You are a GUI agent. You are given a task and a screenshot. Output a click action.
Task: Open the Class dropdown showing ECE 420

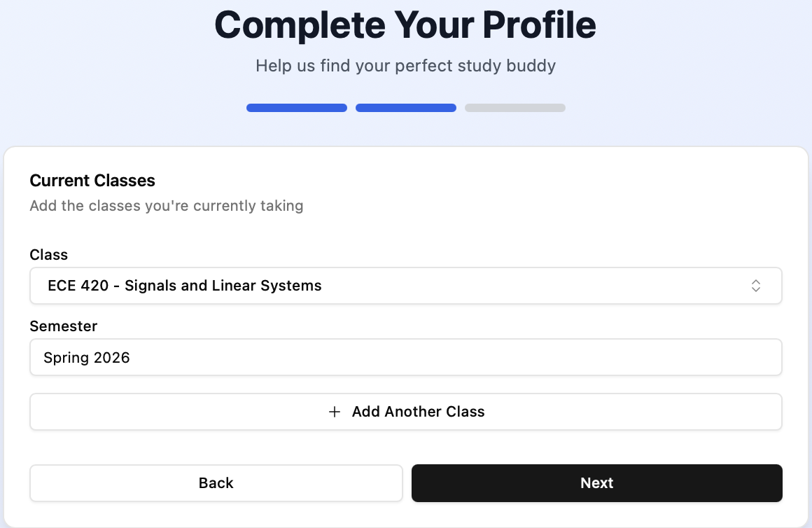(x=406, y=286)
